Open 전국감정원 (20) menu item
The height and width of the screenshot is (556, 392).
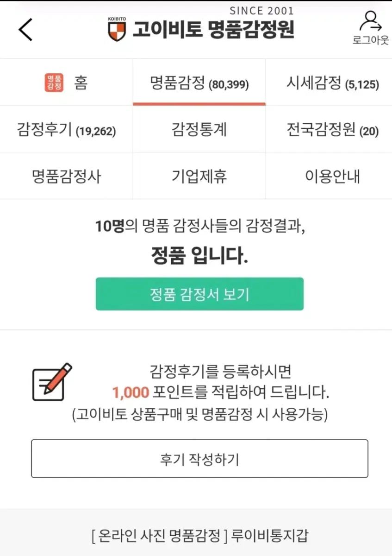(x=332, y=130)
